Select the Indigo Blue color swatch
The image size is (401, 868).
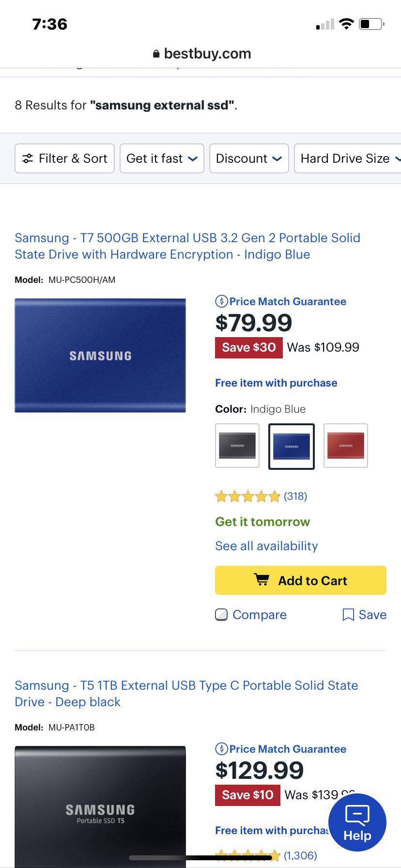click(x=292, y=446)
